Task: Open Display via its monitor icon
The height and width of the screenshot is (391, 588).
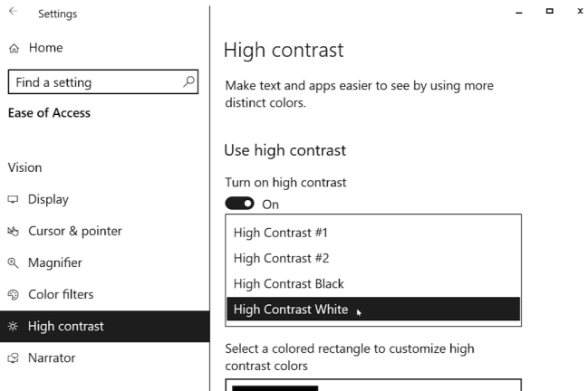Action: 13,199
